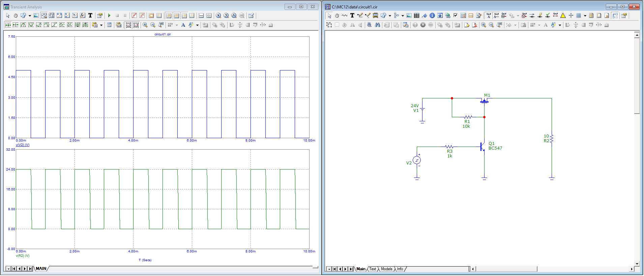The image size is (644, 276).
Task: Switch to the Models page tab
Action: [x=386, y=269]
